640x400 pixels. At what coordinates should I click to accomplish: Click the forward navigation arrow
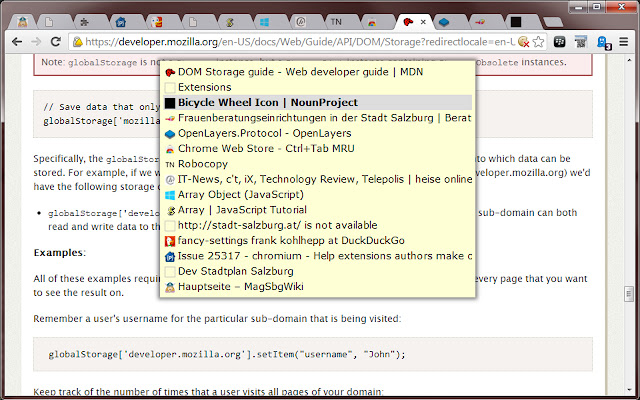click(x=36, y=42)
